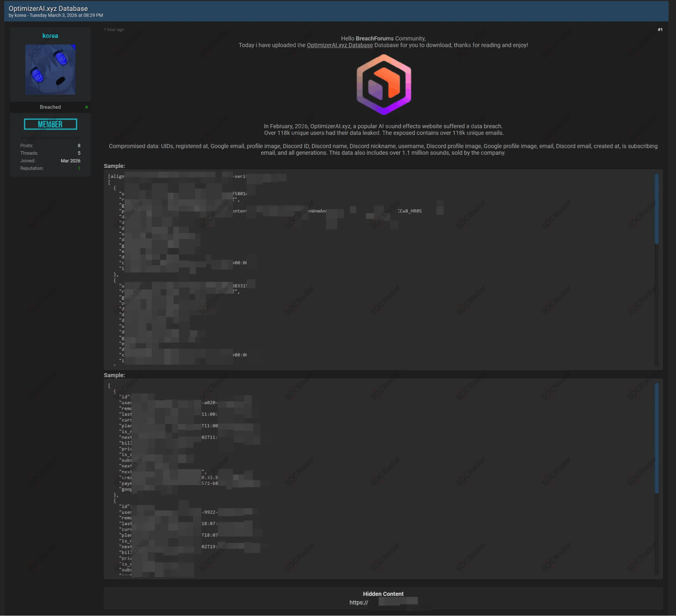Open the OptimizerAI.xyz Database hyperlink
Screen dimensions: 676x616
(340, 45)
